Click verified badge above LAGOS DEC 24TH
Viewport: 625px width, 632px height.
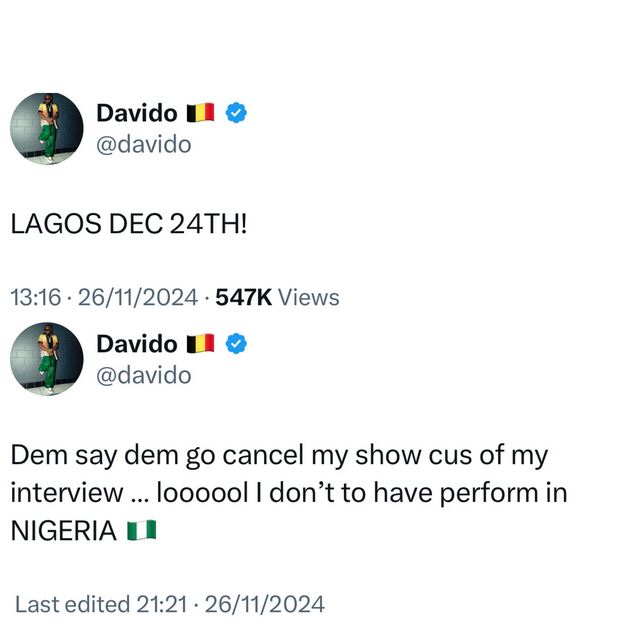237,113
